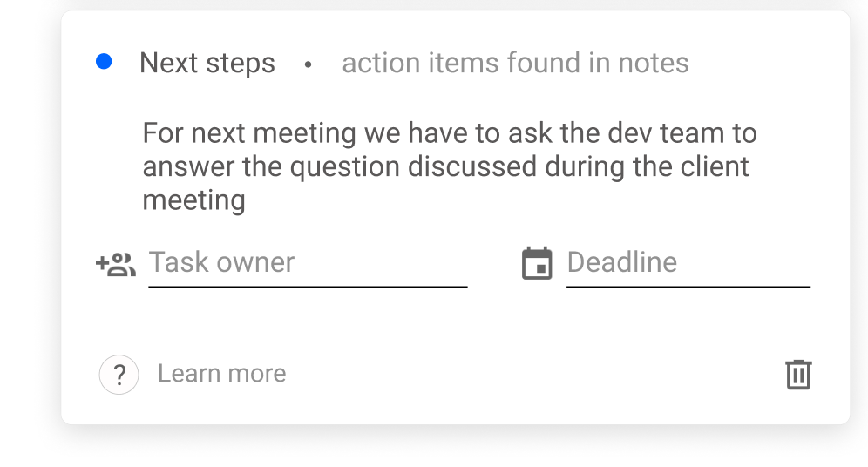This screenshot has height=467, width=868.
Task: Select the action item description text
Action: click(450, 166)
